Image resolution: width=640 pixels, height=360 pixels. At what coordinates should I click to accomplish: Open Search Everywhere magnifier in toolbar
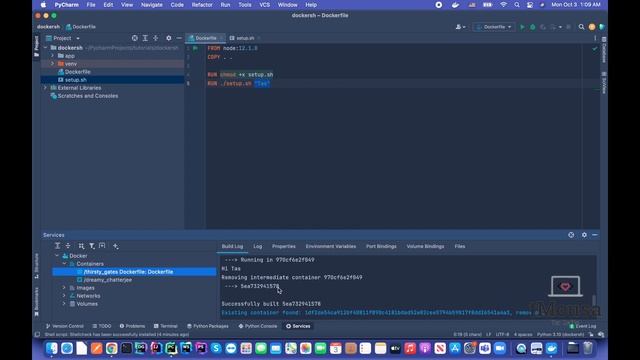581,27
